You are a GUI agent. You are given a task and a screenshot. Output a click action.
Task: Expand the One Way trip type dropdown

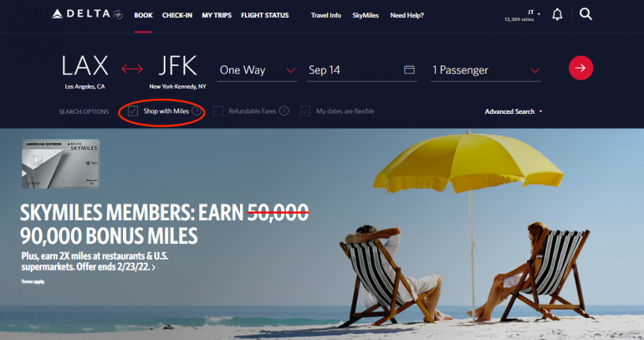pos(257,70)
